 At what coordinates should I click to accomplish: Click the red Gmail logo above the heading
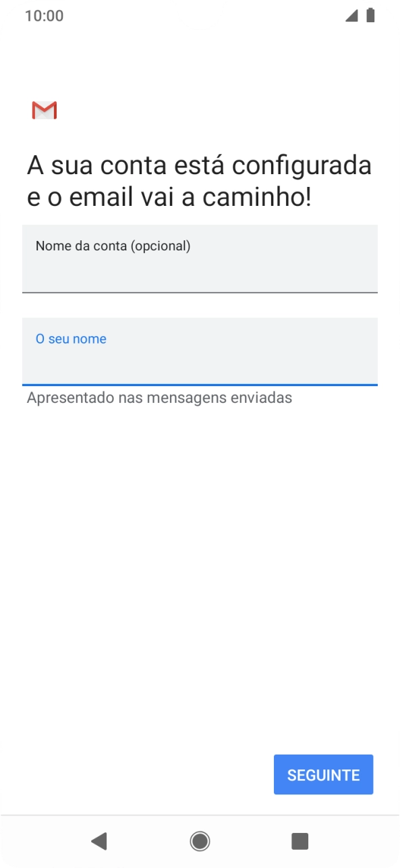pos(45,109)
